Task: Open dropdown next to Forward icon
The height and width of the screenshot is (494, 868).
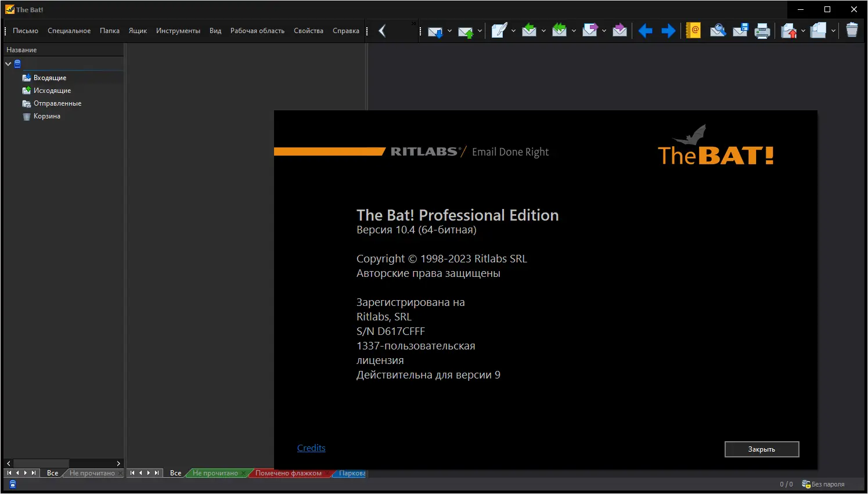Action: coord(604,31)
